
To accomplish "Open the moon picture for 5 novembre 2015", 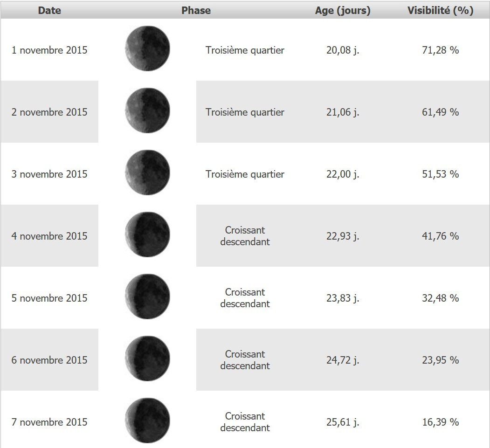I will (x=147, y=297).
